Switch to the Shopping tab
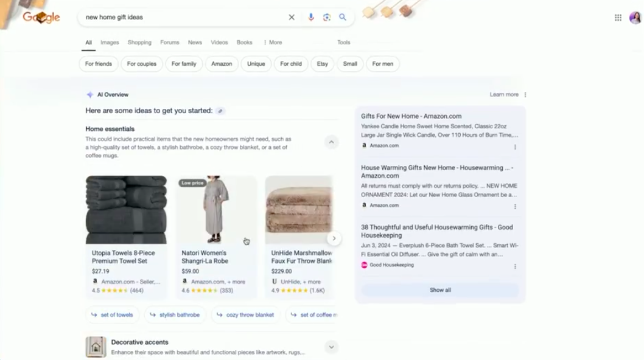The image size is (644, 360). coord(139,43)
